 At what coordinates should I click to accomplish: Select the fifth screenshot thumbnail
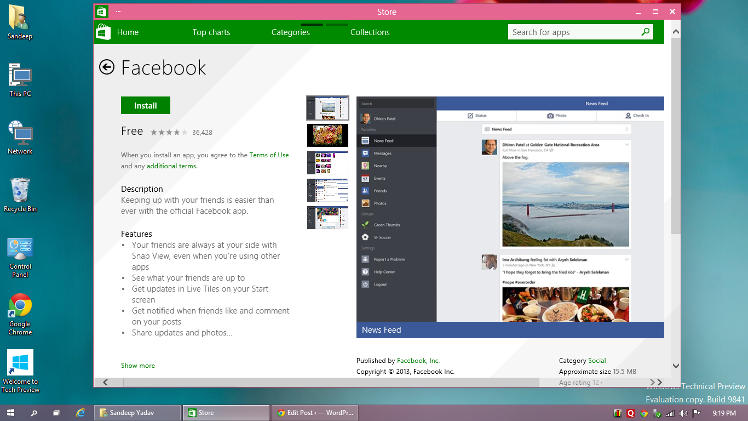(327, 218)
